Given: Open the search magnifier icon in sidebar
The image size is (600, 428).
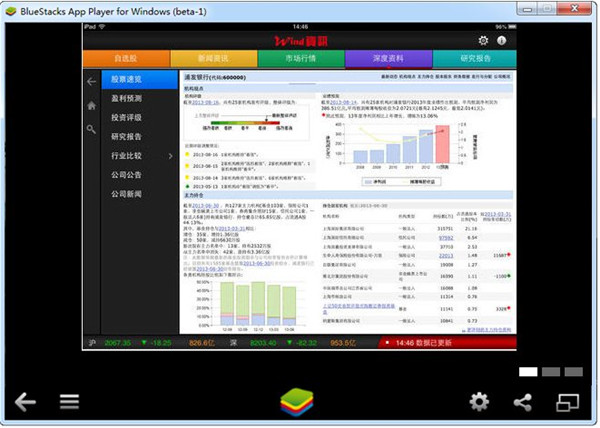Looking at the screenshot, I should click(91, 129).
